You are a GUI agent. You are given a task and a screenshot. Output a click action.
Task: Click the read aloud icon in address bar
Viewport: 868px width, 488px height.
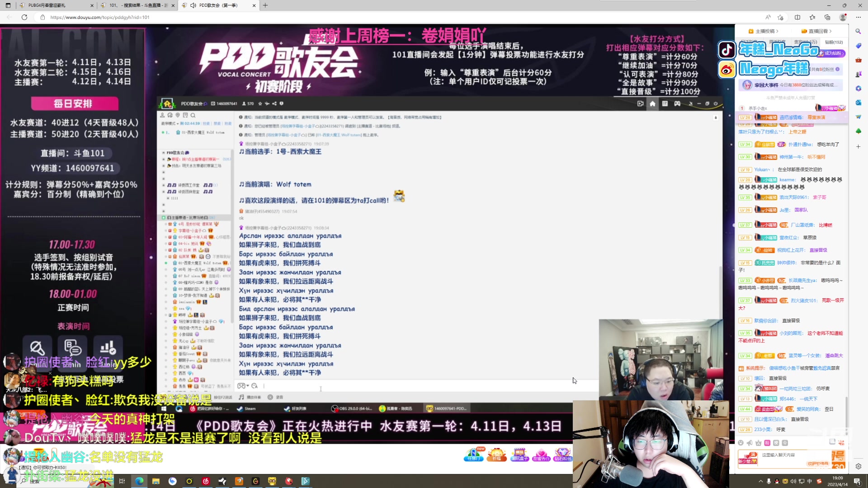click(768, 17)
